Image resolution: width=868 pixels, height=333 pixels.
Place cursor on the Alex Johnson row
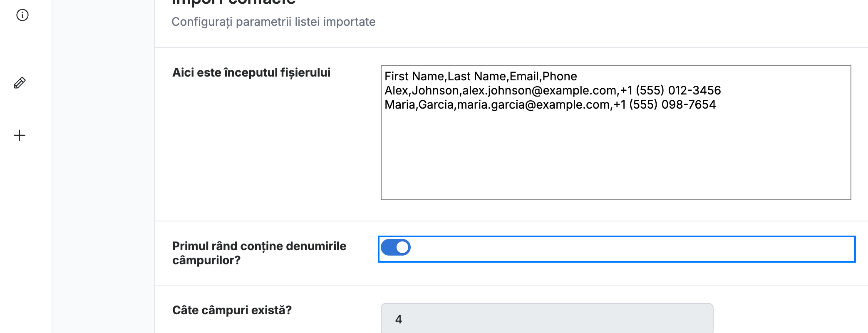(x=553, y=90)
